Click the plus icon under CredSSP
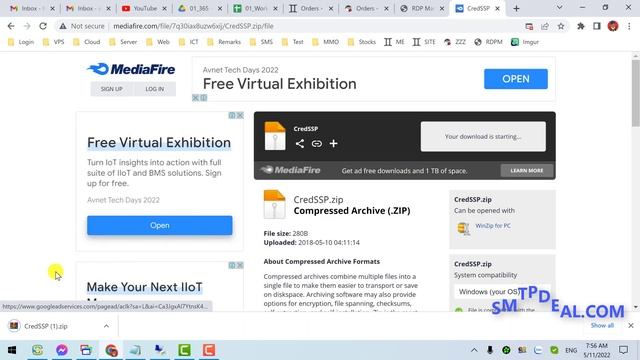The height and width of the screenshot is (360, 640). click(333, 143)
